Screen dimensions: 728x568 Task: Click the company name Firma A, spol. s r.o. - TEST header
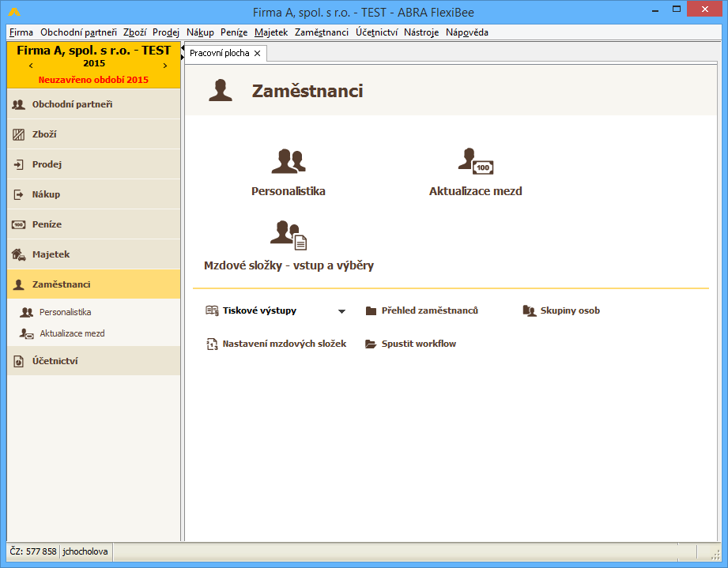click(x=94, y=51)
